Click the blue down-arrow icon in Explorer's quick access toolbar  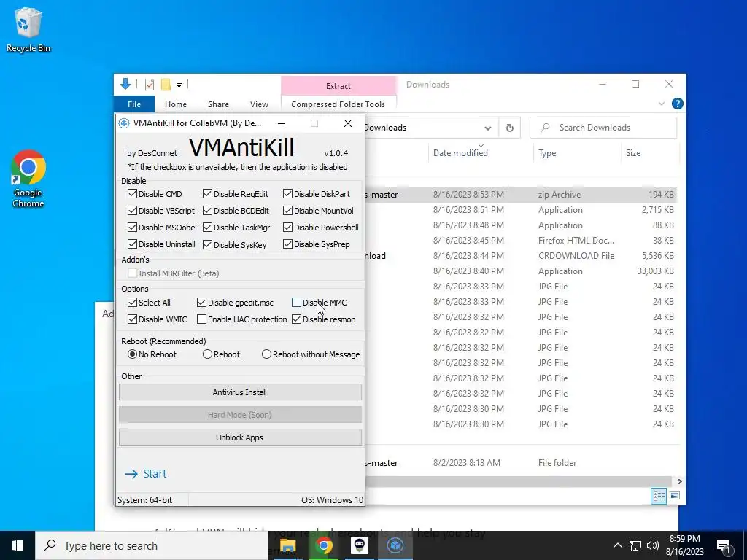[125, 85]
